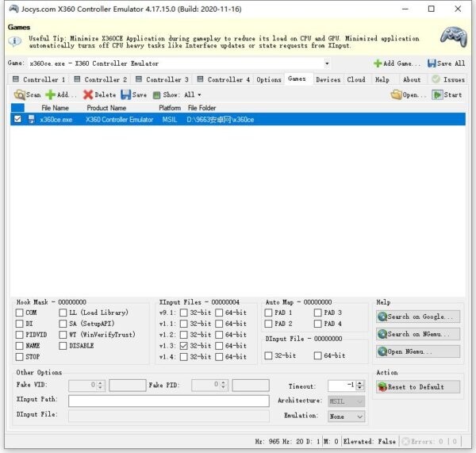The width and height of the screenshot is (476, 453).
Task: Click the gamepad image in header
Action: coord(454,37)
